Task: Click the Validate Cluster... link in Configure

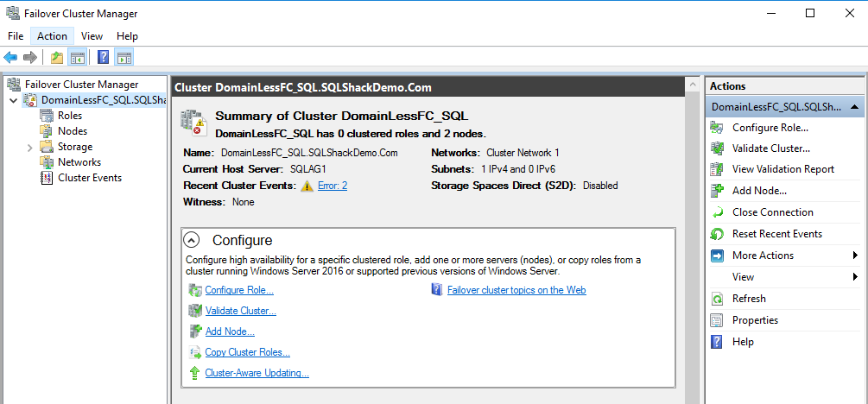Action: pyautogui.click(x=241, y=311)
